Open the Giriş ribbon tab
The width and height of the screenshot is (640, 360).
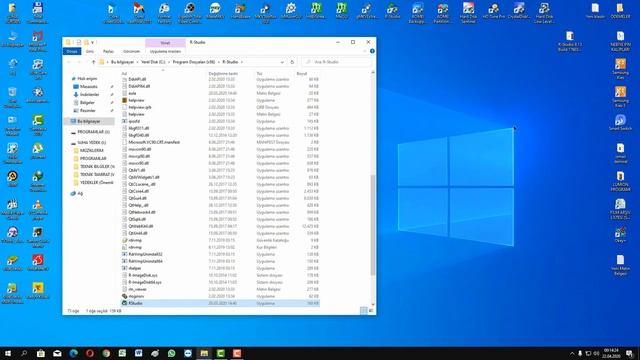click(x=90, y=51)
